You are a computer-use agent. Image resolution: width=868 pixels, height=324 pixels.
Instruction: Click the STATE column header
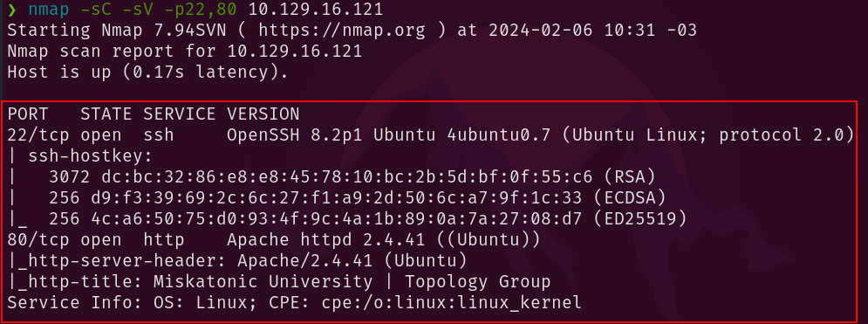coord(106,114)
